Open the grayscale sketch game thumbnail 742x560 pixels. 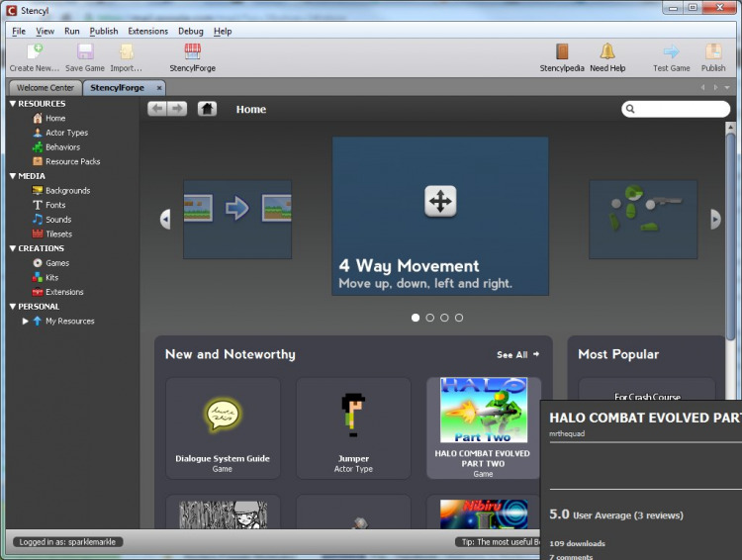(x=223, y=514)
